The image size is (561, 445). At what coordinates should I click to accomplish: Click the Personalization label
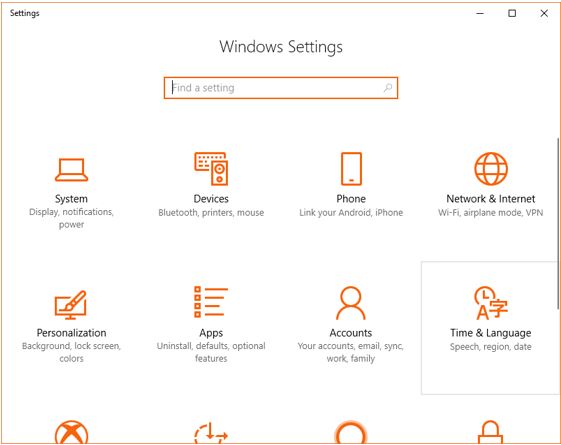[71, 333]
